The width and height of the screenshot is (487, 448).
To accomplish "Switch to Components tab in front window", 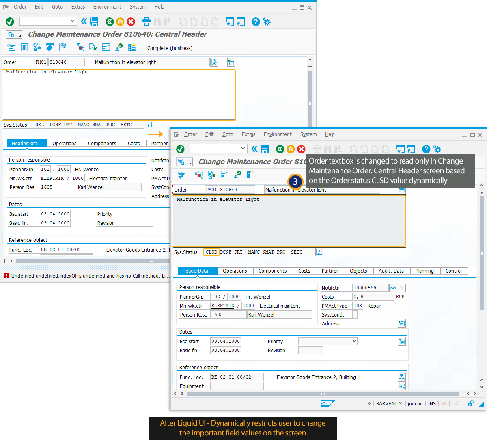I will coord(273,271).
